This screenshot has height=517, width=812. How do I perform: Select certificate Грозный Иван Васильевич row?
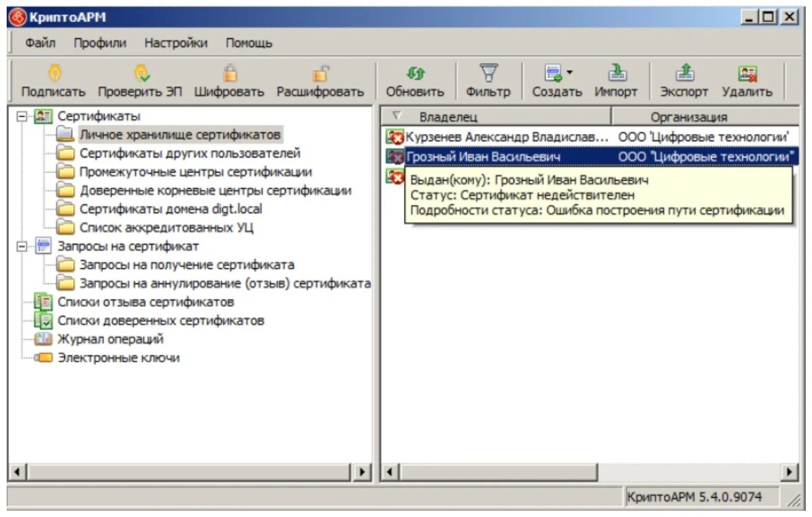pos(591,157)
